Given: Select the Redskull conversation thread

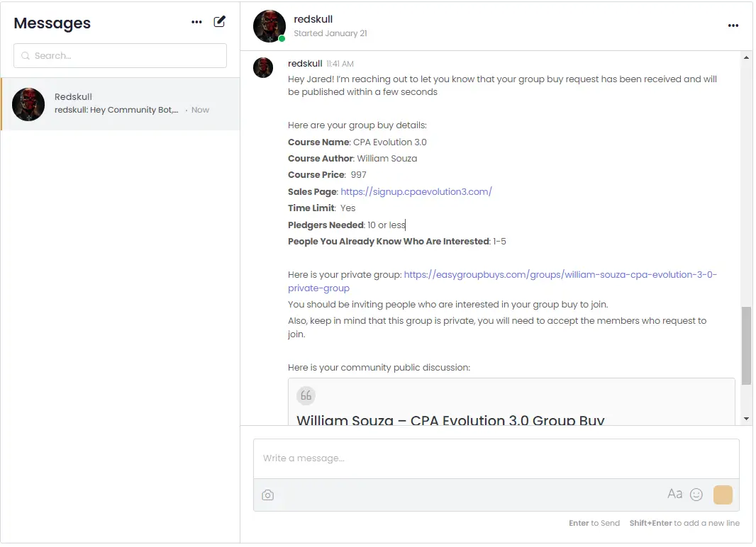Looking at the screenshot, I should click(121, 104).
